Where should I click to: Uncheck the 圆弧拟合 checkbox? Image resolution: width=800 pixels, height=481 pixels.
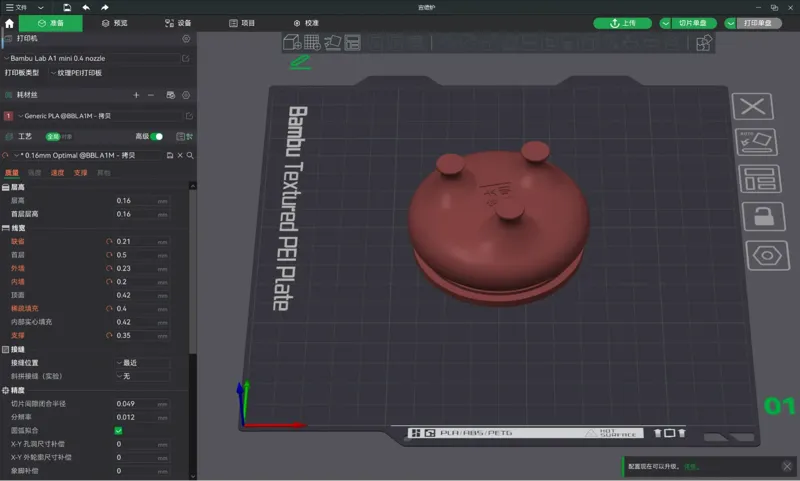118,431
